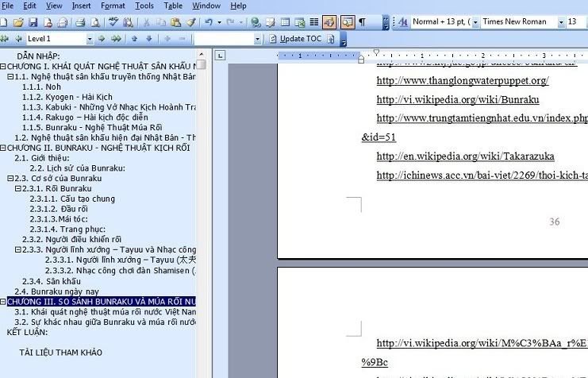Screen dimensions: 588x378
Task: Click the Save icon in toolbar
Action: [33, 22]
